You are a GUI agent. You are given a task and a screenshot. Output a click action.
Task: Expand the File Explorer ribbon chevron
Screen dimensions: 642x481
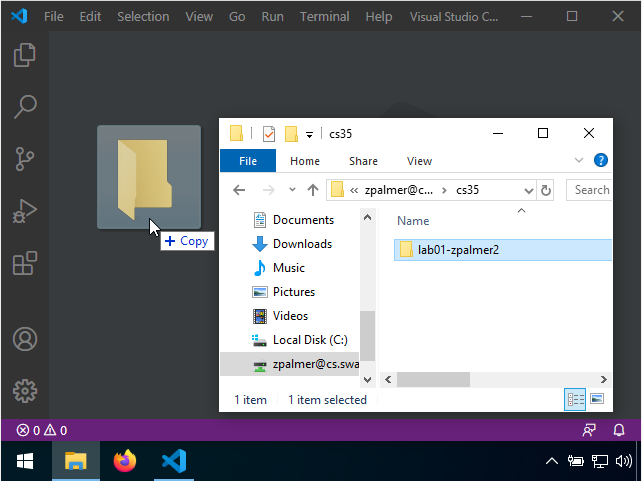[x=579, y=160]
